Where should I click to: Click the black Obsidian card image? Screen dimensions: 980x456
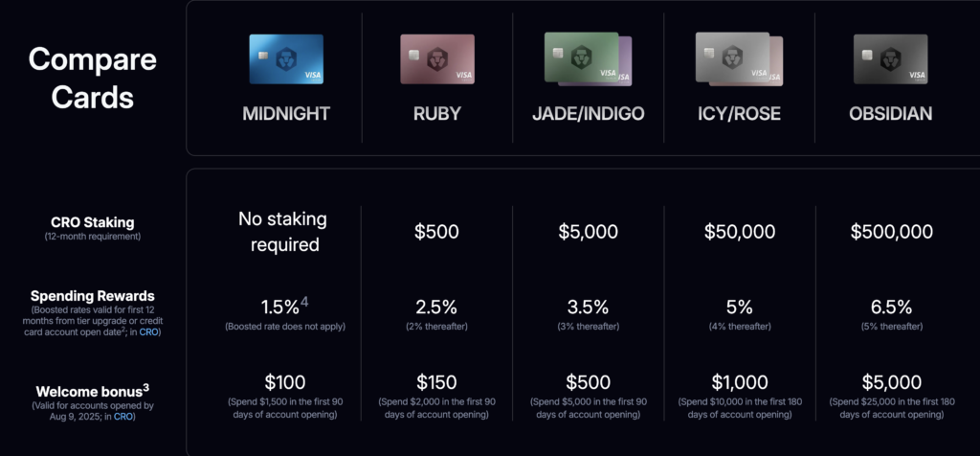(890, 59)
